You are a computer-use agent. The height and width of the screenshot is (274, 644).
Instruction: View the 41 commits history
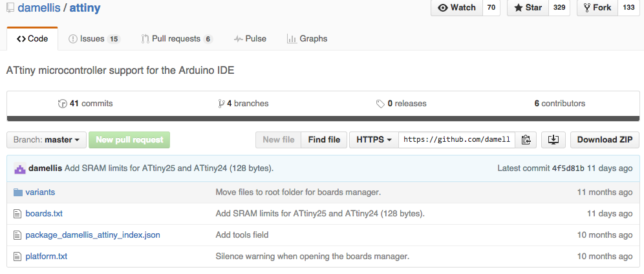(85, 103)
